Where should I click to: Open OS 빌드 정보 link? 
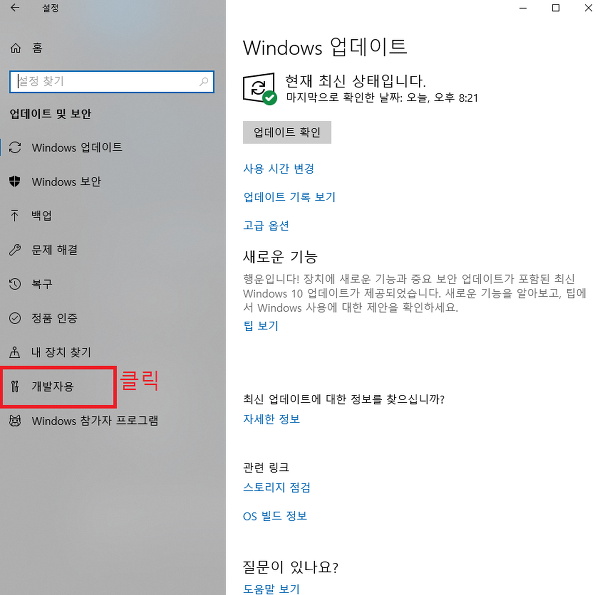point(275,516)
